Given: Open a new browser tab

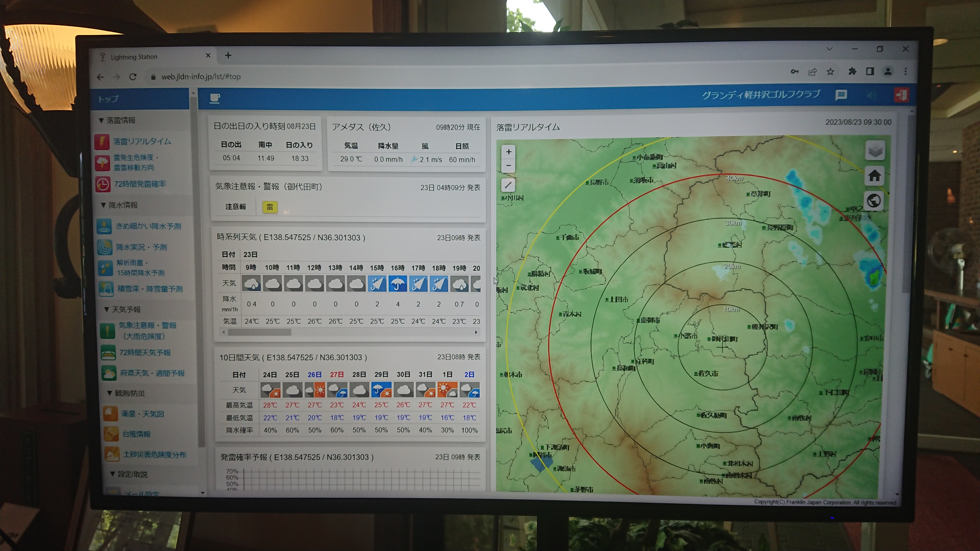Looking at the screenshot, I should click(x=228, y=56).
